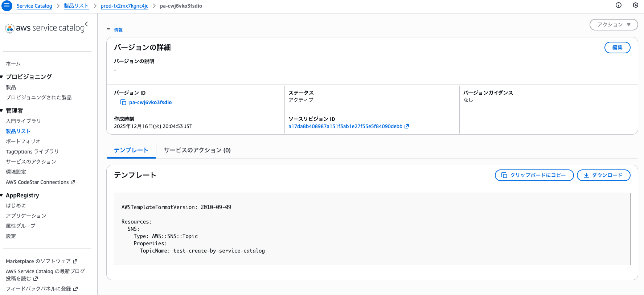Click the 情報 link above version details
The height and width of the screenshot is (295, 644).
(x=118, y=30)
